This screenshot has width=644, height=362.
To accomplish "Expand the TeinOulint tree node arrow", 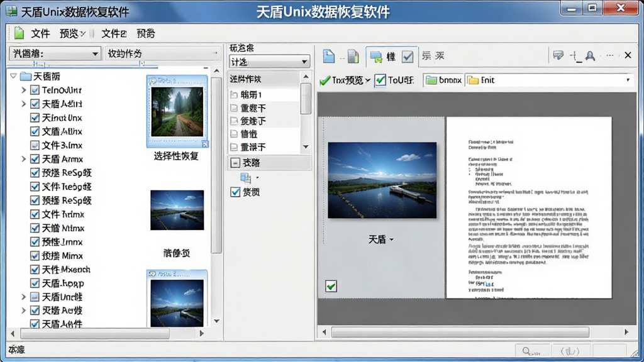I will [x=23, y=90].
